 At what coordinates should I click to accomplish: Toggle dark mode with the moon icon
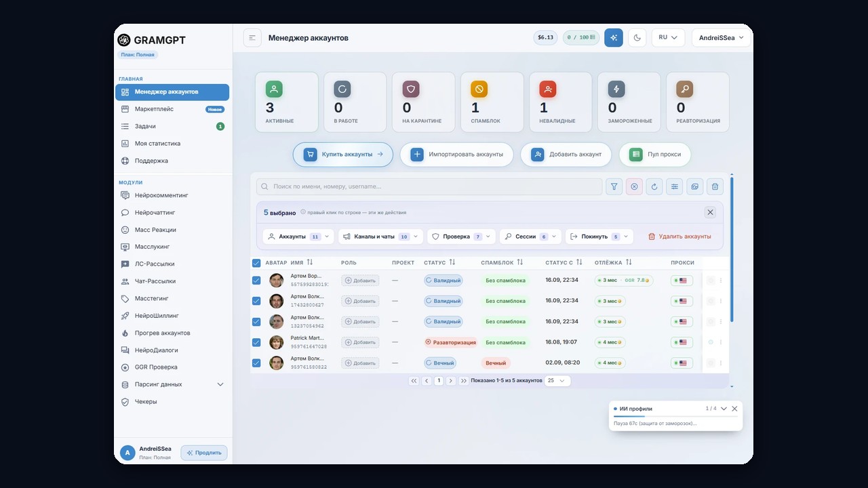pos(637,37)
